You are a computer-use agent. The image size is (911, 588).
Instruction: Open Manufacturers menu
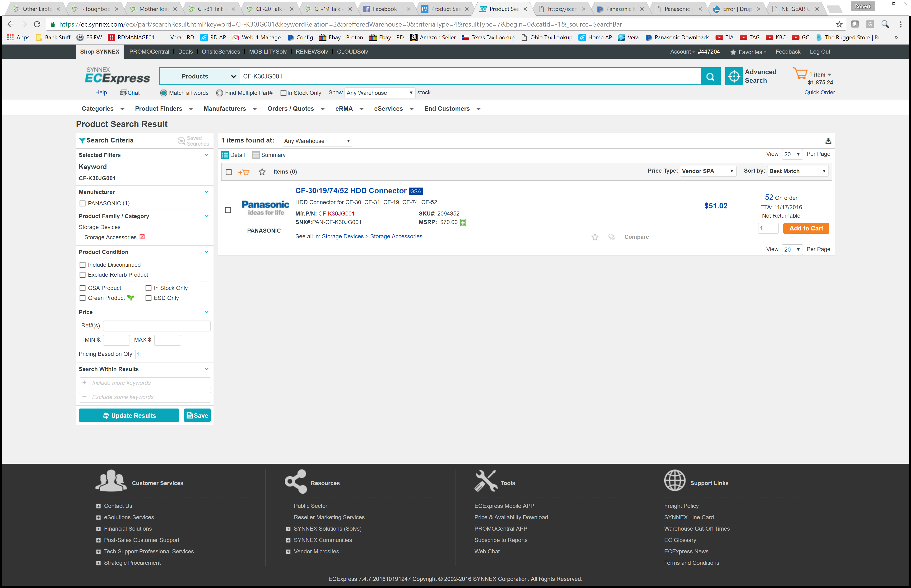tap(230, 109)
